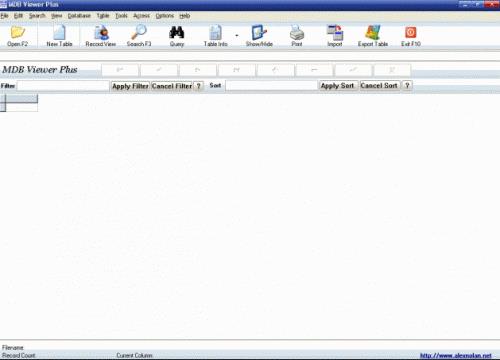Click the Apply Filter button
The height and width of the screenshot is (360, 500).
130,86
